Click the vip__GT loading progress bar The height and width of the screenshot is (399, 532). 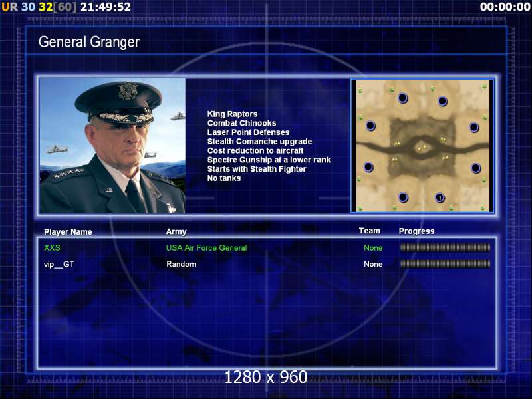click(x=445, y=263)
